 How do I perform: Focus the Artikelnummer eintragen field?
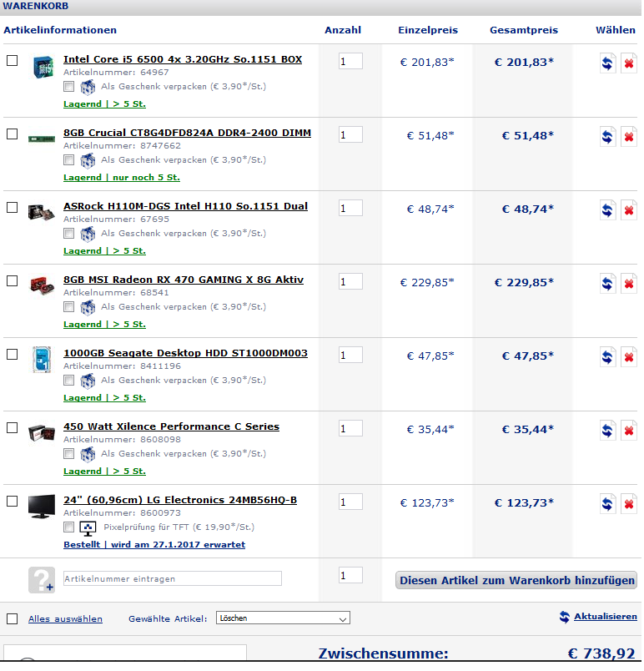click(x=173, y=578)
